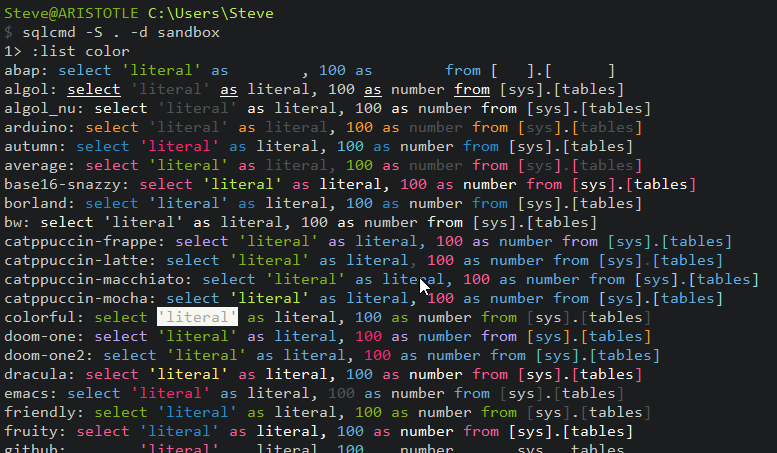Click the 'catppuccin-mocha:' theme label

tap(80, 298)
